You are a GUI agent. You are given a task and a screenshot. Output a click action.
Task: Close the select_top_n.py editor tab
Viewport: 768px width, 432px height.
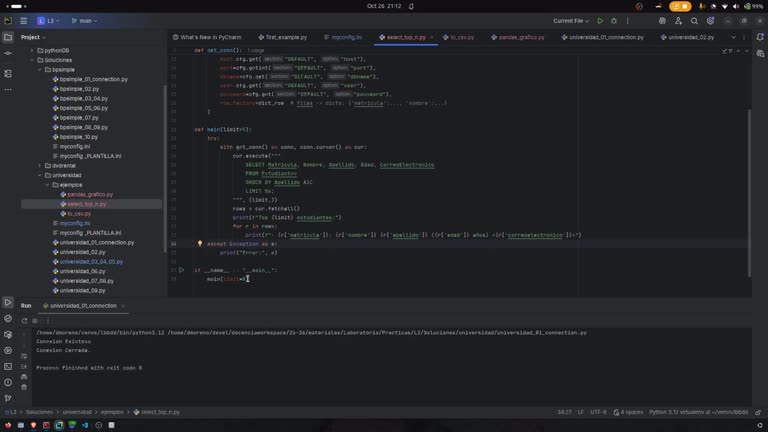tap(432, 37)
